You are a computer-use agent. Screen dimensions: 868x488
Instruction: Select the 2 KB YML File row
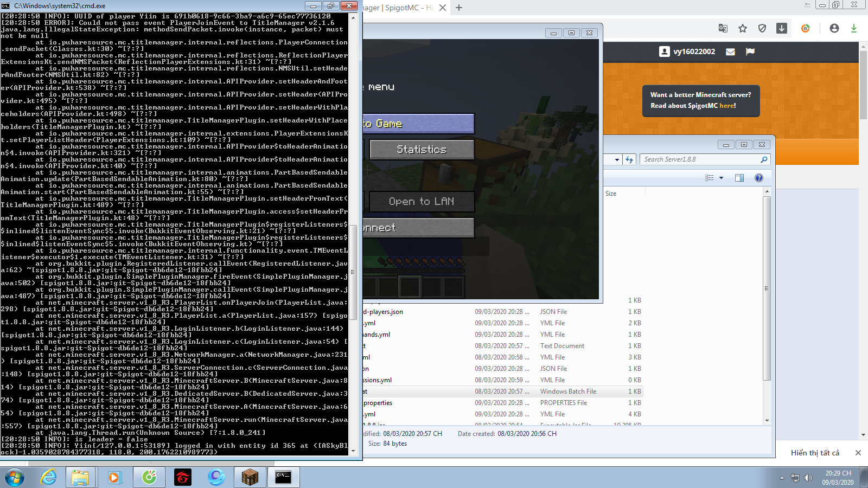coord(502,323)
